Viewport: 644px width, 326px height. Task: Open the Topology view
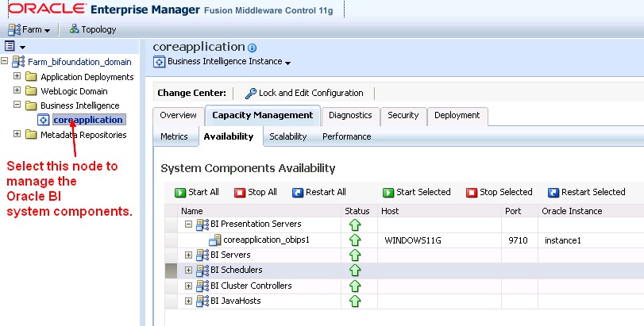pyautogui.click(x=93, y=29)
